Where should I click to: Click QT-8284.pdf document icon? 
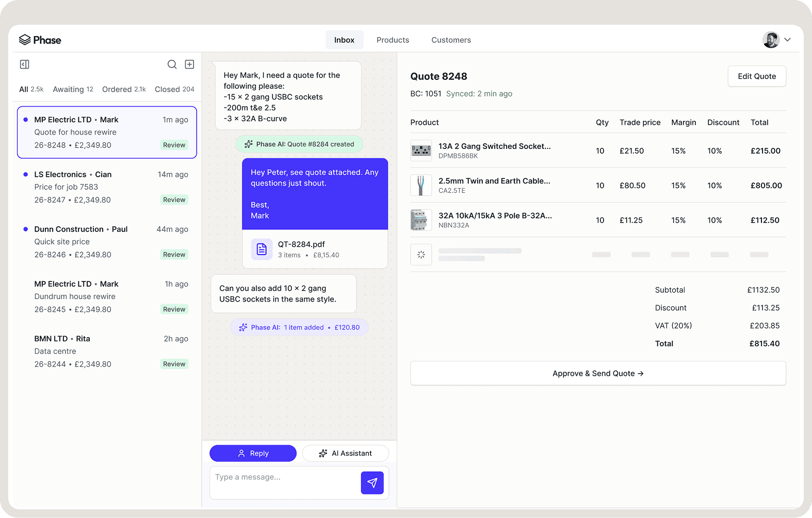262,249
